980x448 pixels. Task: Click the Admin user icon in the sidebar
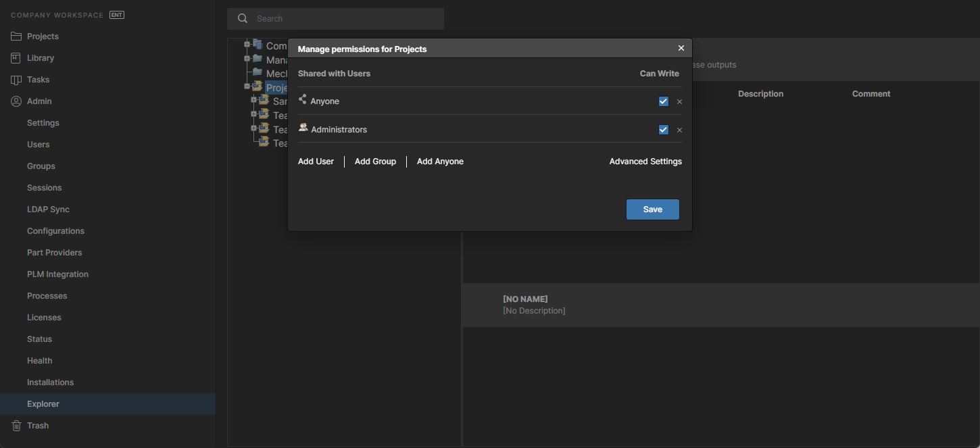pyautogui.click(x=16, y=101)
